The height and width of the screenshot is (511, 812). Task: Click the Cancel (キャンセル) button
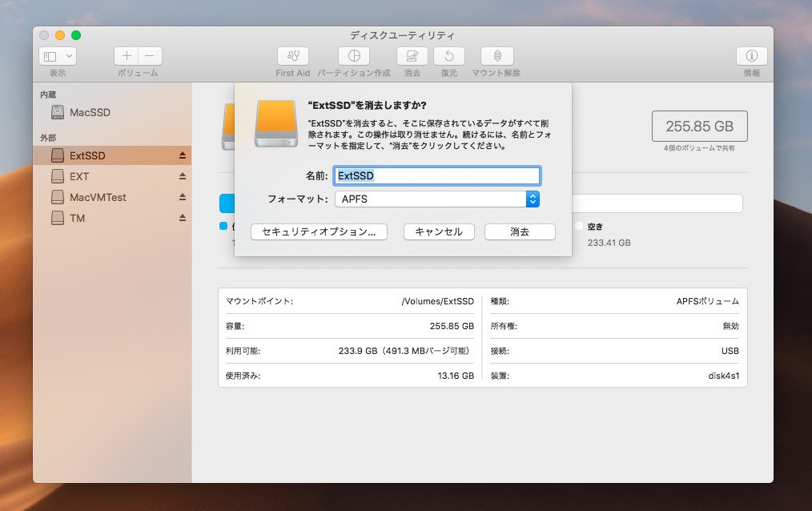(439, 231)
